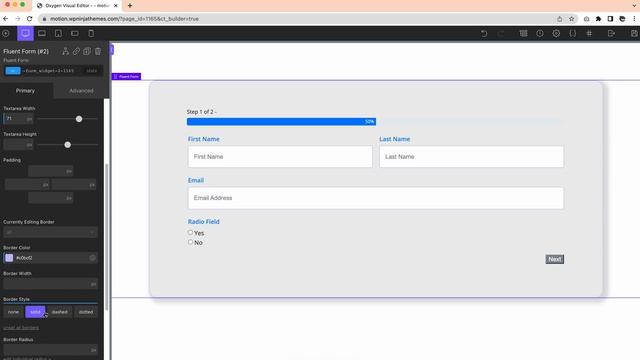The height and width of the screenshot is (360, 640).
Task: Open the Manage settings gear icon
Action: coord(556,33)
